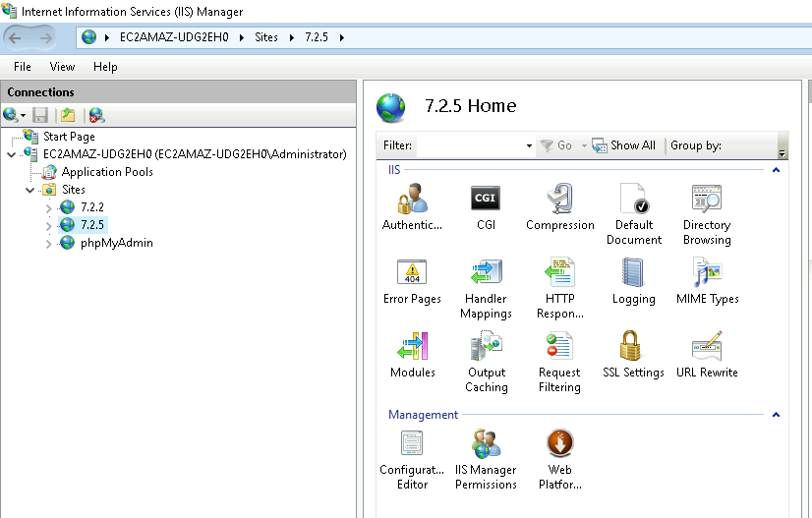
Task: Open the Logging feature
Action: click(x=633, y=281)
